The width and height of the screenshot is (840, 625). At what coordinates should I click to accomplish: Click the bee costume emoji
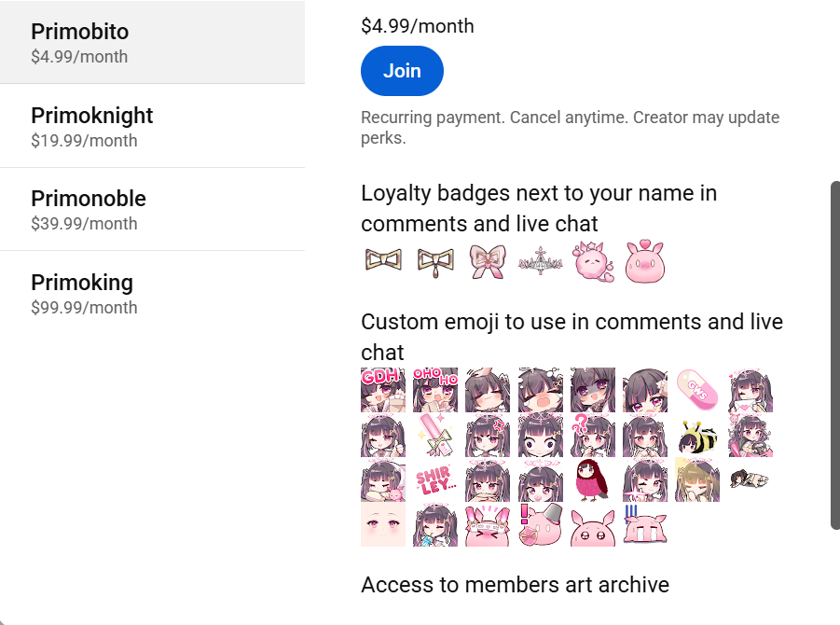(697, 436)
